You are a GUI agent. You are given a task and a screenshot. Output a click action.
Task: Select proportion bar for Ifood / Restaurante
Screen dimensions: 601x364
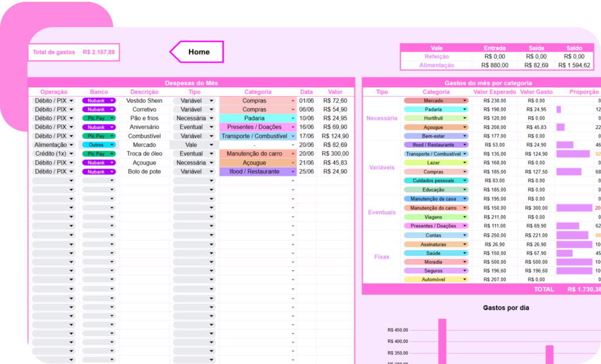point(565,145)
